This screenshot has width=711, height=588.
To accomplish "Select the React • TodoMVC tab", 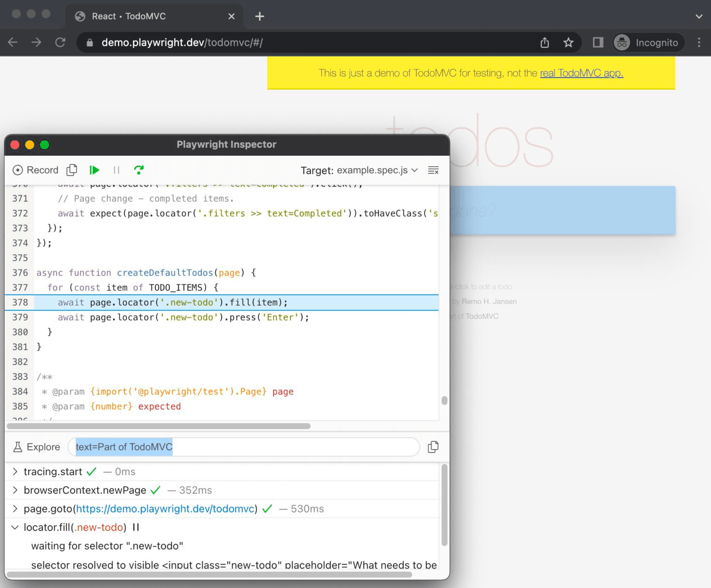I will click(155, 16).
